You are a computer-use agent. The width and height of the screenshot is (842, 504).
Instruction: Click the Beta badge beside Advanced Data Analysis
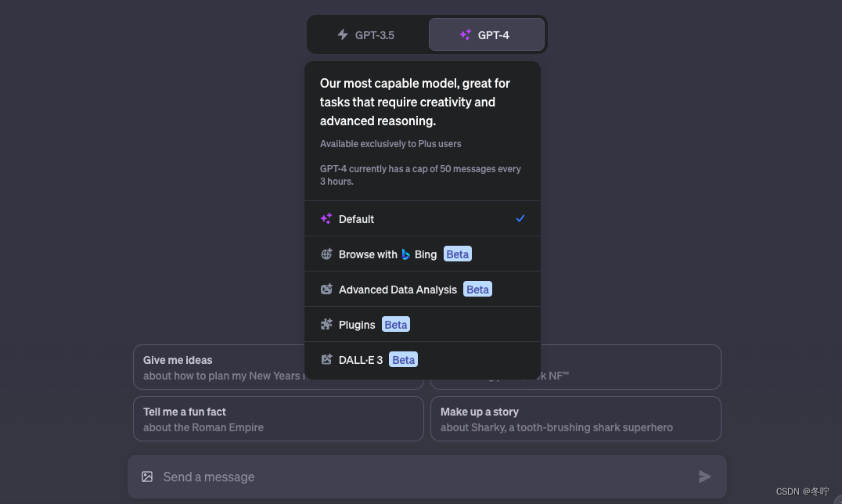(477, 290)
